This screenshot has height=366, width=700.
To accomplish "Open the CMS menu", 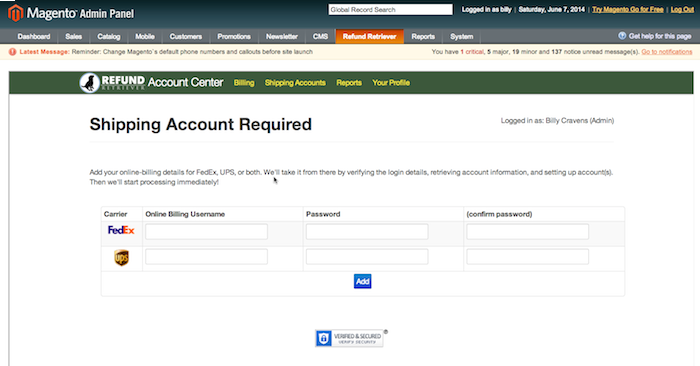I will tap(320, 37).
